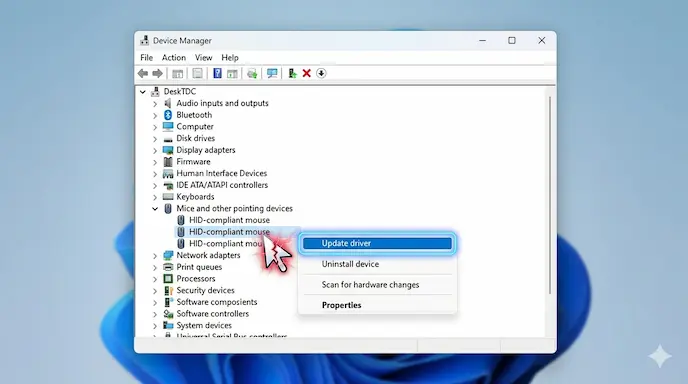688x384 pixels.
Task: Select the Security devices label
Action: 205,290
